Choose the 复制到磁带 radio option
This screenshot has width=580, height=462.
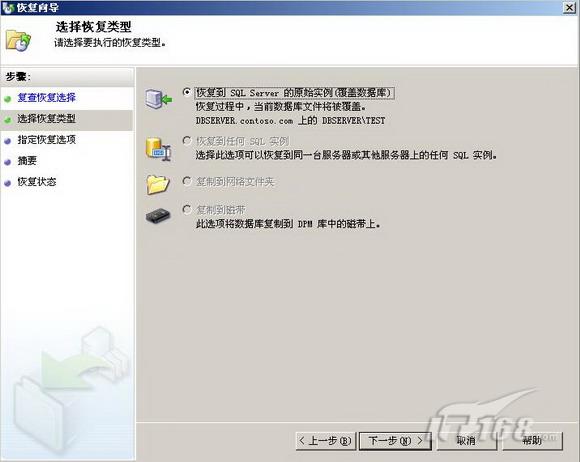pos(187,209)
